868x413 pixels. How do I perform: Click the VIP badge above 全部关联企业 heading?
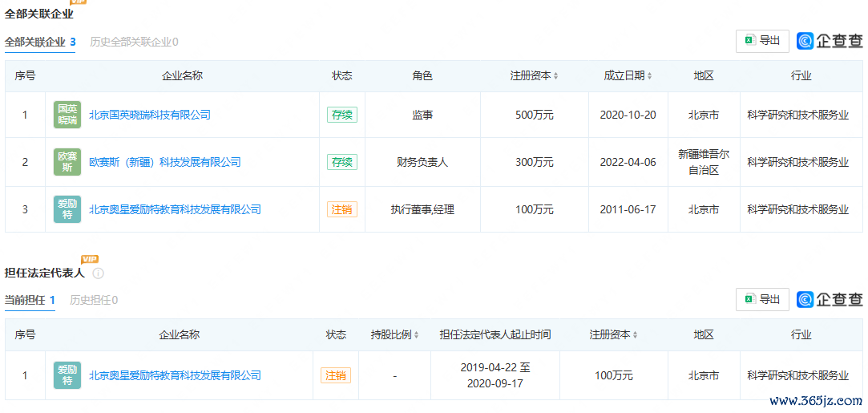point(78,2)
